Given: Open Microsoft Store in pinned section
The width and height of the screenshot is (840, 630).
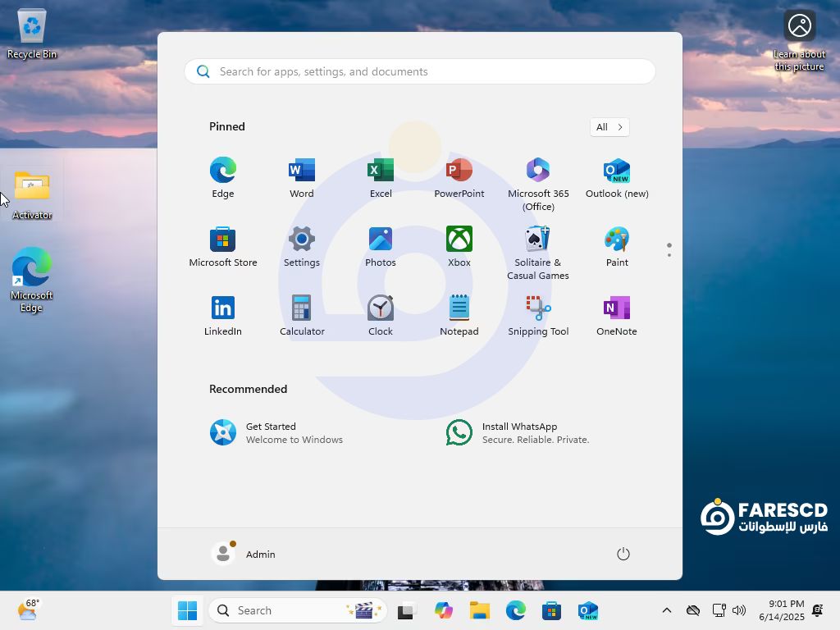Looking at the screenshot, I should point(223,246).
